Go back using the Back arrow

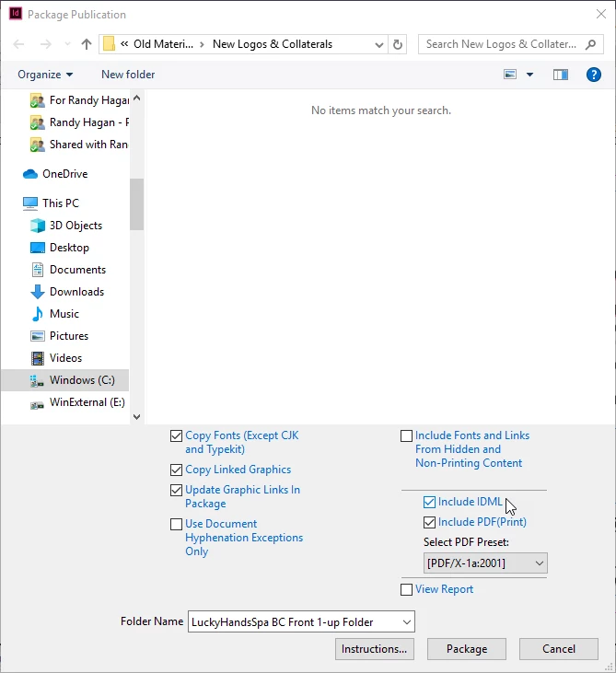coord(18,44)
